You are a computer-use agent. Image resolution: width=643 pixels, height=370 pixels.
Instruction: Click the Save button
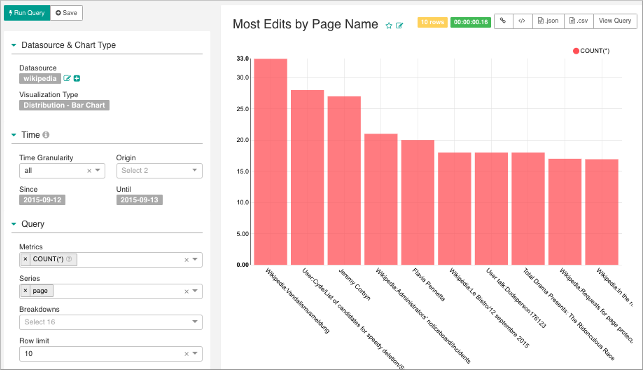[66, 13]
